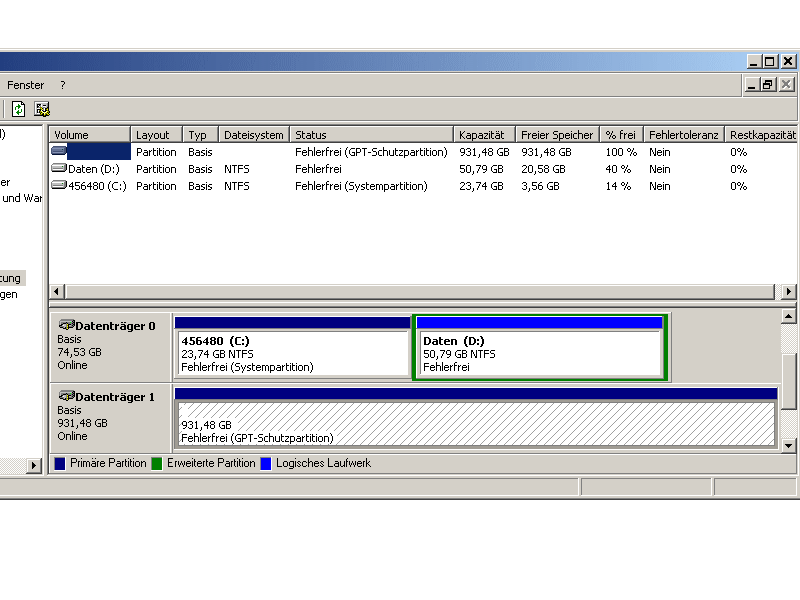This screenshot has width=800, height=600.
Task: Click the disk view scroll-down arrow
Action: [x=788, y=445]
